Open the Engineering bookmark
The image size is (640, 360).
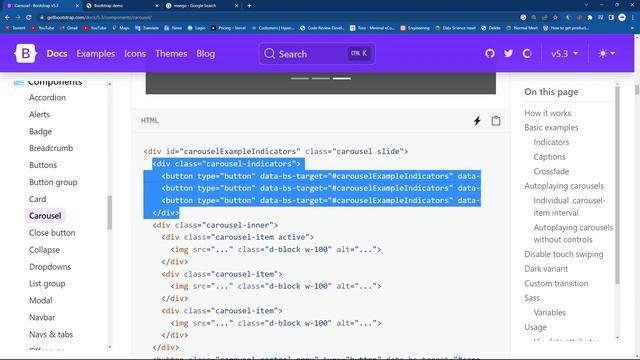point(415,28)
